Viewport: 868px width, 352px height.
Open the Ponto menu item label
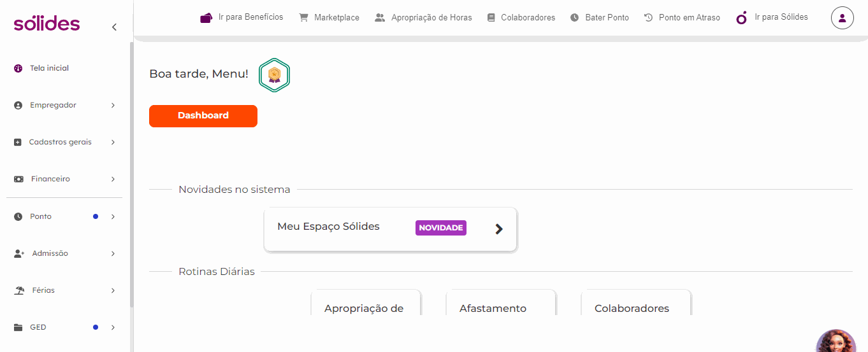click(x=41, y=216)
